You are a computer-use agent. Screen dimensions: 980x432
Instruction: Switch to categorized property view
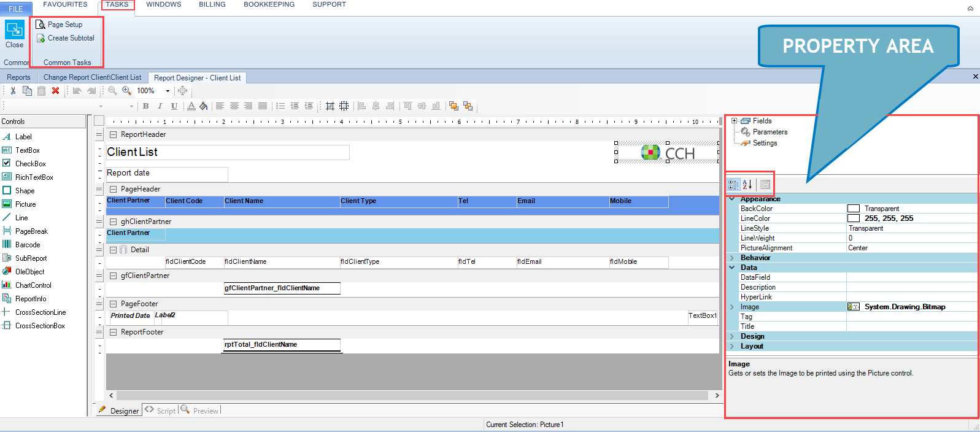coord(733,184)
